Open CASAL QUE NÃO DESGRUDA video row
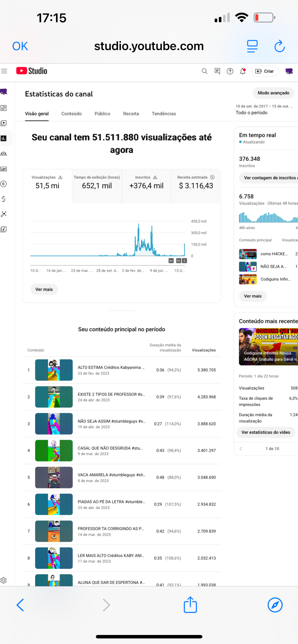 pyautogui.click(x=122, y=451)
